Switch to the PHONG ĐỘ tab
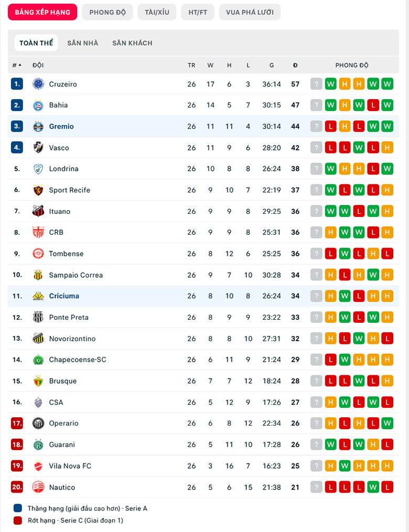Screen dimensions: 409x532 107,12
